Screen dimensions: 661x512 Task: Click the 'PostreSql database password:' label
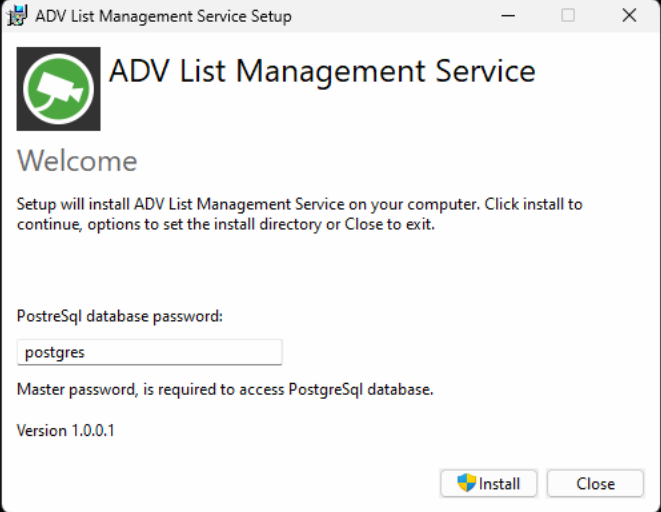pyautogui.click(x=120, y=316)
